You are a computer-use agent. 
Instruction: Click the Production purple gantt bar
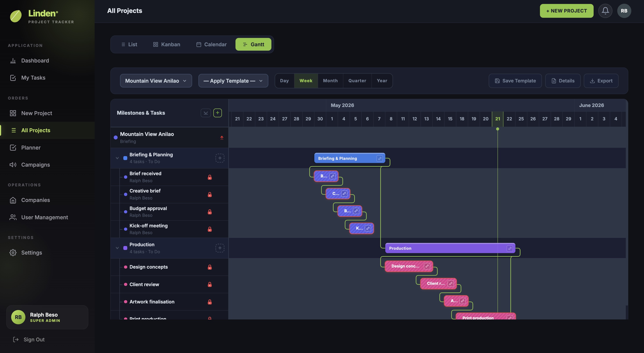450,248
